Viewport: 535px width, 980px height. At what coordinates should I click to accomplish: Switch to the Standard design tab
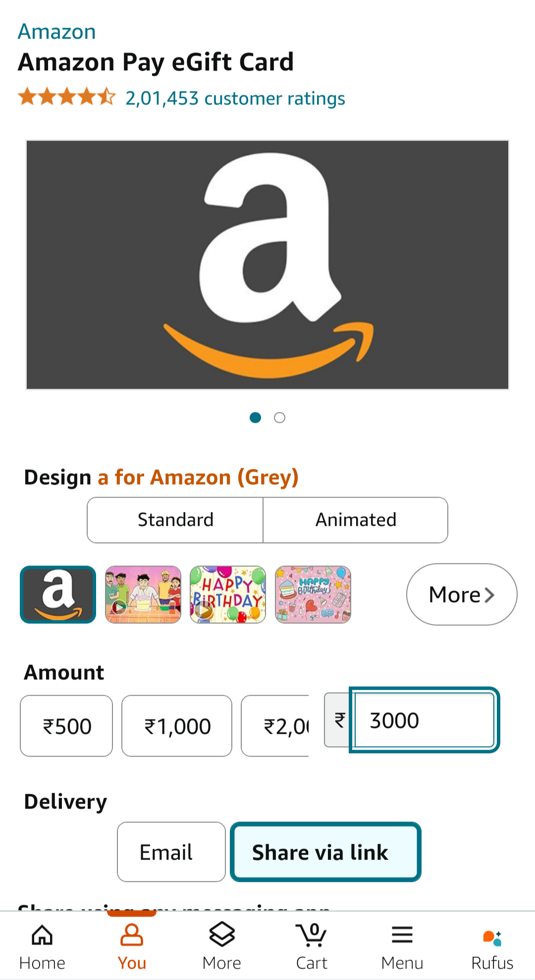click(175, 520)
